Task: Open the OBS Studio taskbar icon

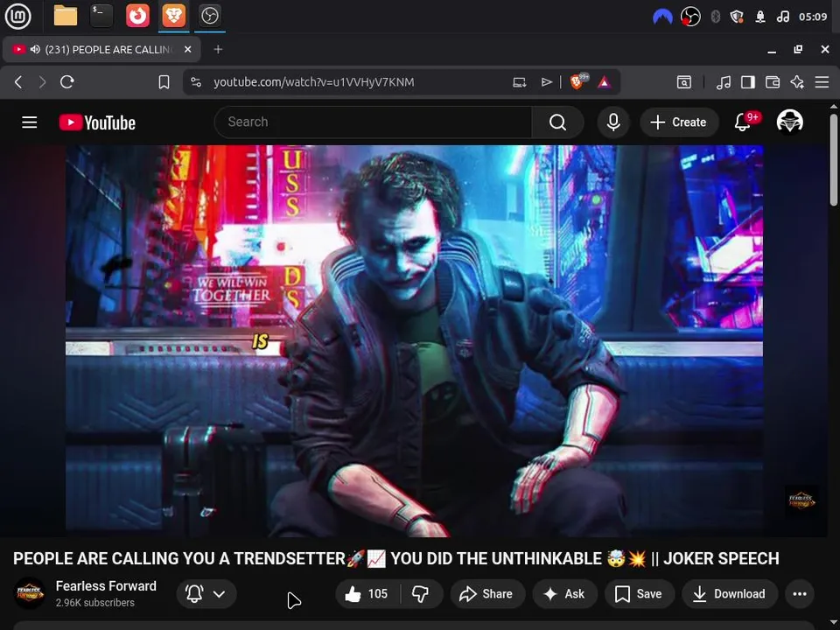Action: click(209, 16)
